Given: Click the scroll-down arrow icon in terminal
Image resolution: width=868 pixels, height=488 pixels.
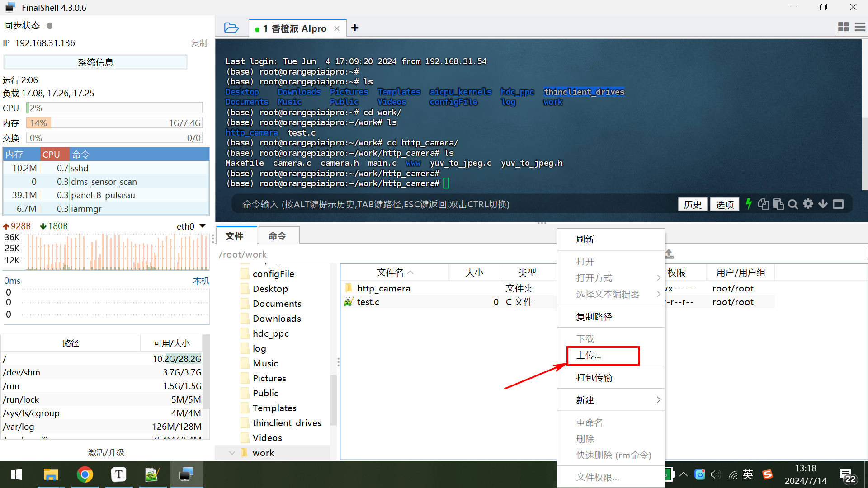Looking at the screenshot, I should (x=823, y=204).
